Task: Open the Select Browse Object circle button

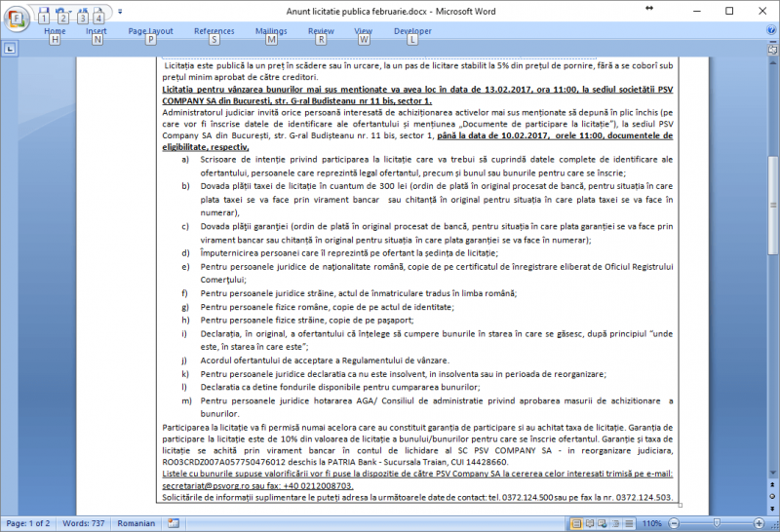Action: coord(772,496)
